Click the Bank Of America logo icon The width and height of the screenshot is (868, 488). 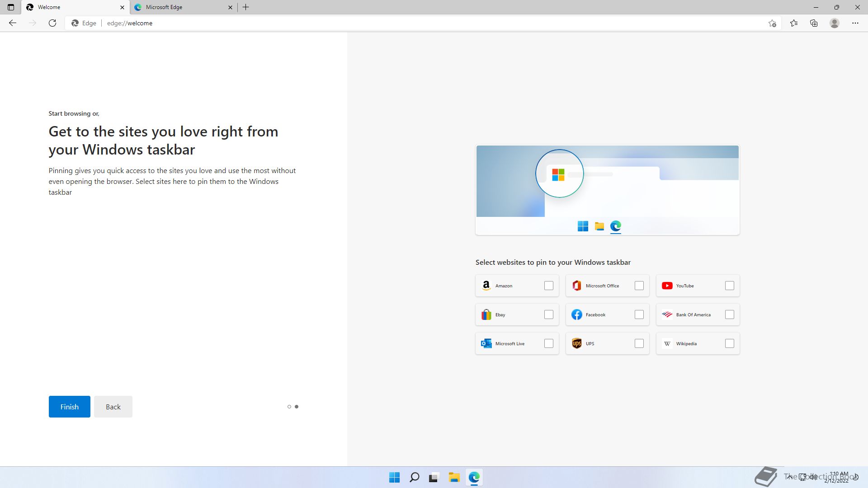pyautogui.click(x=667, y=314)
